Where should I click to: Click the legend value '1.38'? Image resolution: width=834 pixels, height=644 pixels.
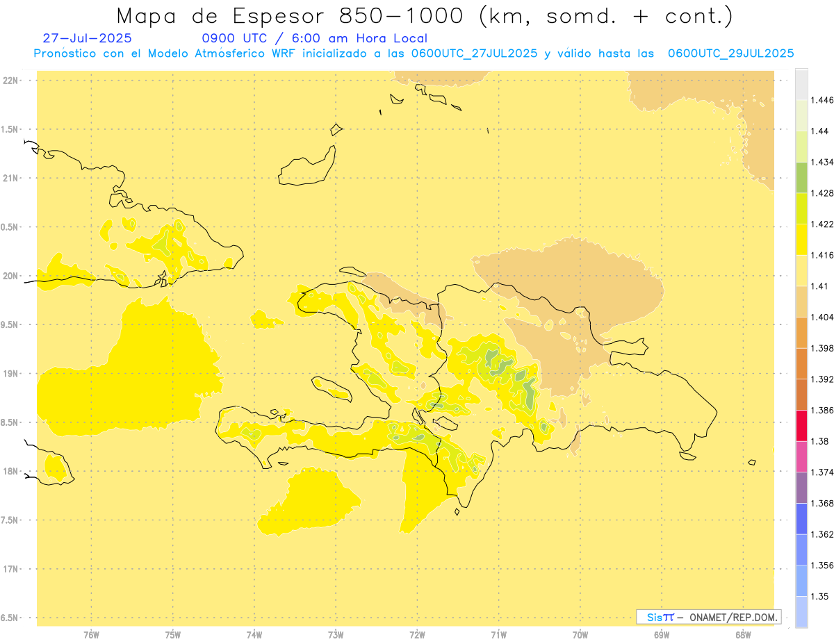(819, 441)
